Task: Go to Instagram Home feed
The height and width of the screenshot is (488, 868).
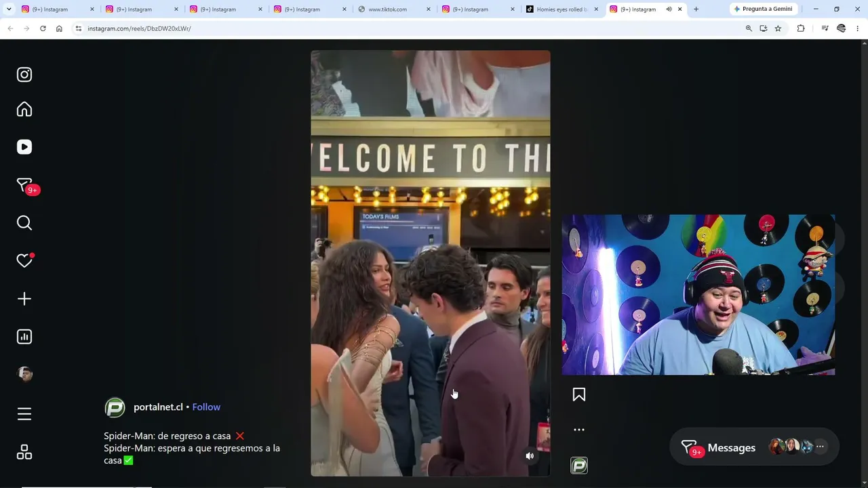Action: [24, 109]
